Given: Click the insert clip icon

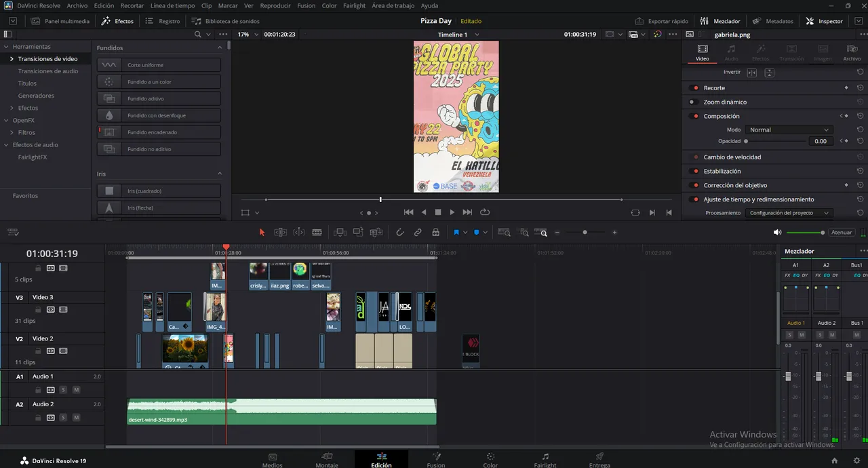Looking at the screenshot, I should coord(340,232).
